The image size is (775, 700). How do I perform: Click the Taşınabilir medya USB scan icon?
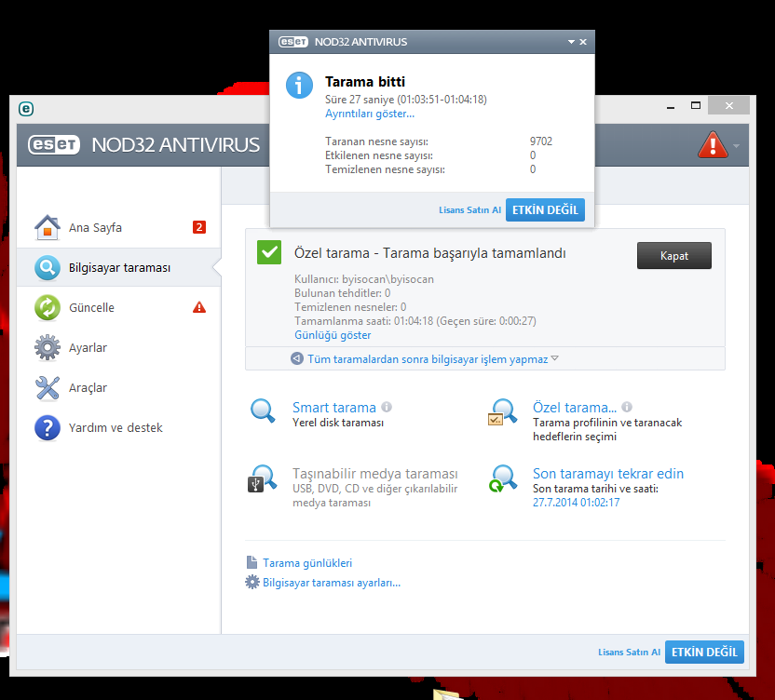click(x=262, y=478)
